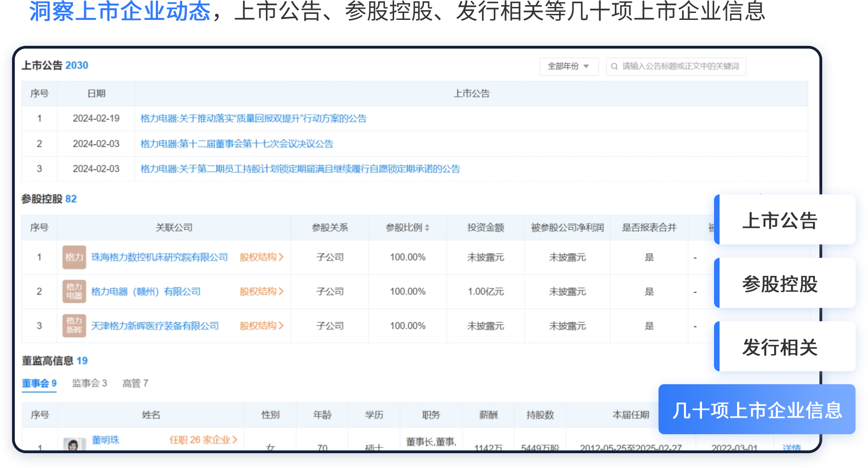The image size is (868, 468).
Task: Switch to the 高管 7 tab
Action: click(135, 383)
